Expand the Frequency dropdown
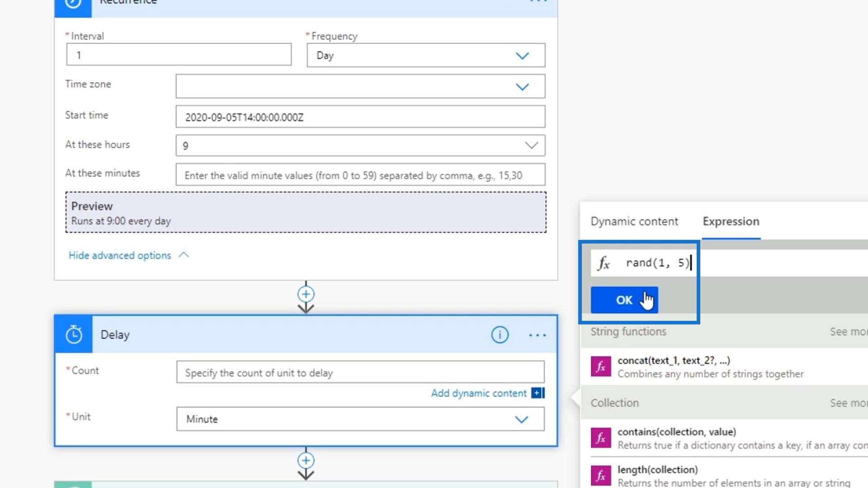 click(x=522, y=56)
